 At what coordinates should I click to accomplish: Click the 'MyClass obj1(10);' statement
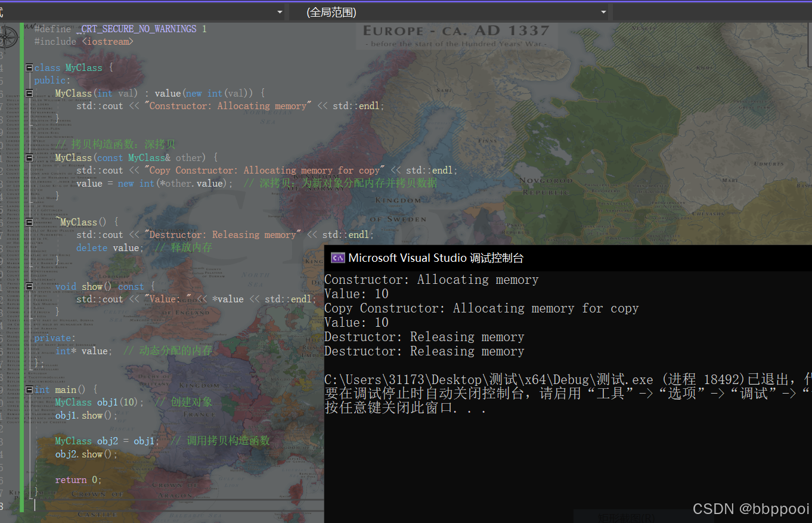100,403
